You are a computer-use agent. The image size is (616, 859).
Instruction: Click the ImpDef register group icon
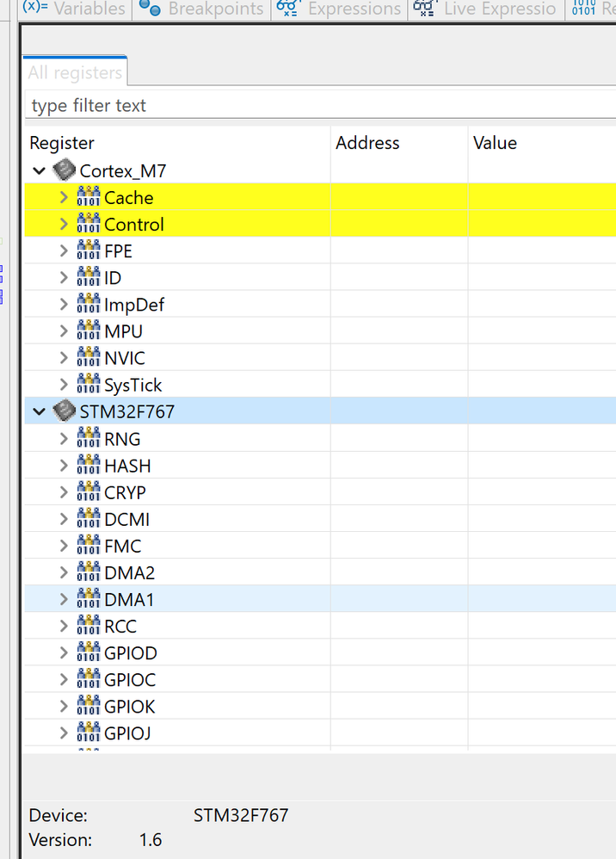coord(88,304)
